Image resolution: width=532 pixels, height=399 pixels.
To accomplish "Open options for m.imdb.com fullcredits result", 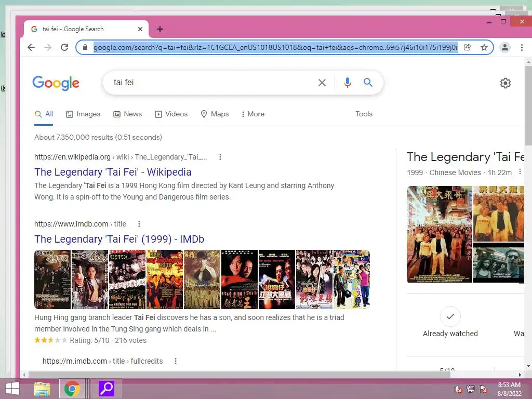I will pos(176,361).
